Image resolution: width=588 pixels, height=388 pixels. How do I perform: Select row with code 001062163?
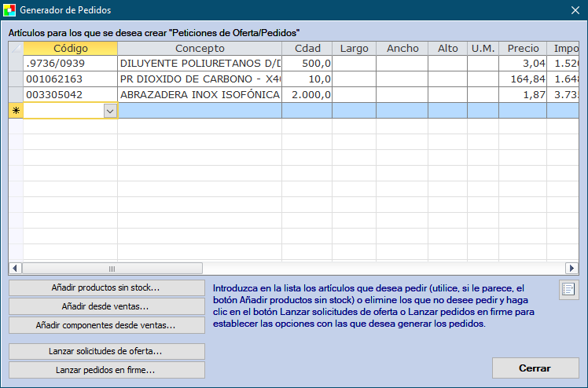coord(70,79)
